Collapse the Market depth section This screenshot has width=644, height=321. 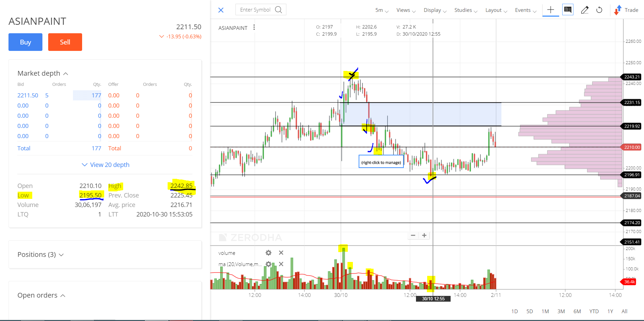(43, 73)
